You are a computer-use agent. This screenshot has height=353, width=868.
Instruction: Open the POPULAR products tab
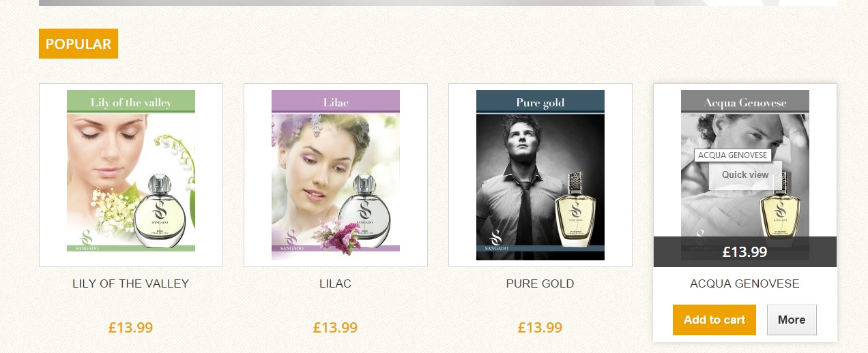[x=78, y=44]
